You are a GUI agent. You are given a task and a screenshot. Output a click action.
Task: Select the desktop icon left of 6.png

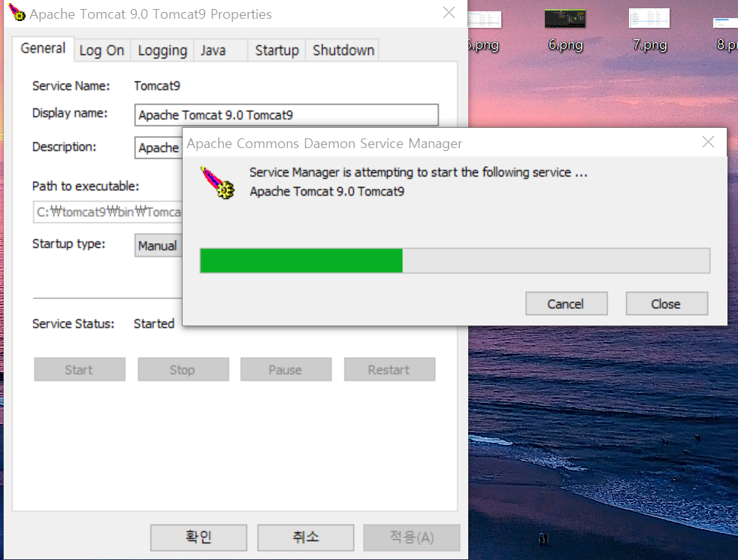(x=484, y=31)
